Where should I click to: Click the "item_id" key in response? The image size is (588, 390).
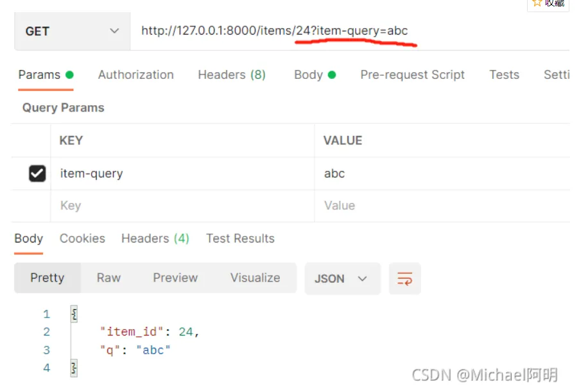pyautogui.click(x=132, y=332)
